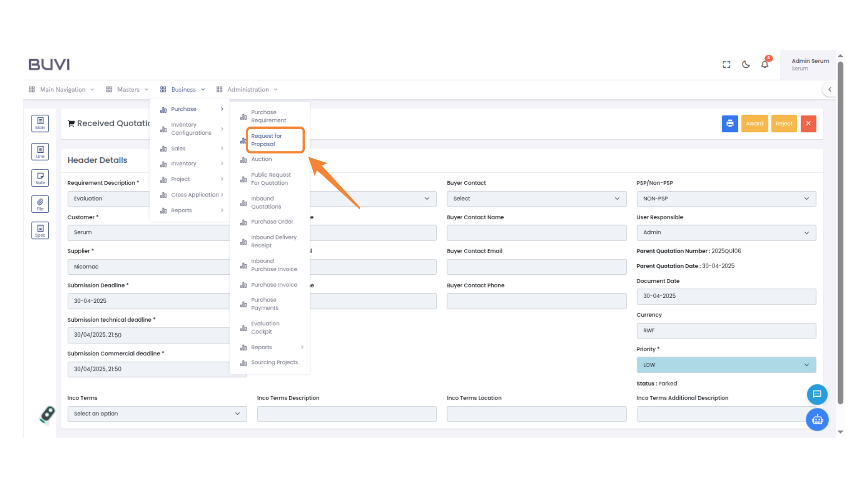Click the Reject button
868x488 pixels.
pos(784,123)
